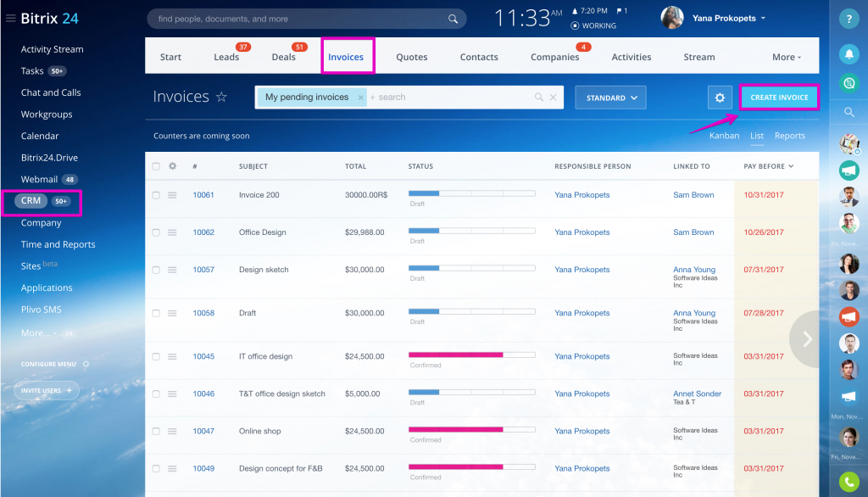Open invoice number 10061 link
This screenshot has width=868, height=497.
[203, 195]
